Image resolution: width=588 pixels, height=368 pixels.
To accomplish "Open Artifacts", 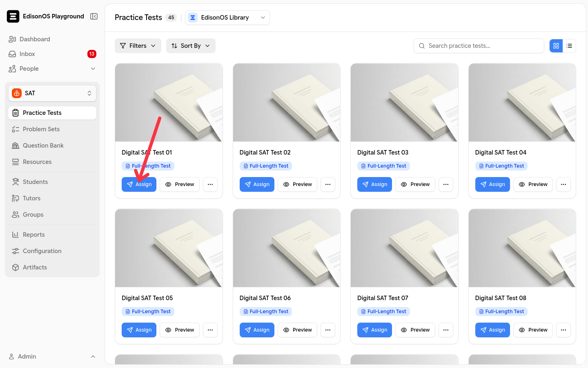I will (x=52, y=267).
